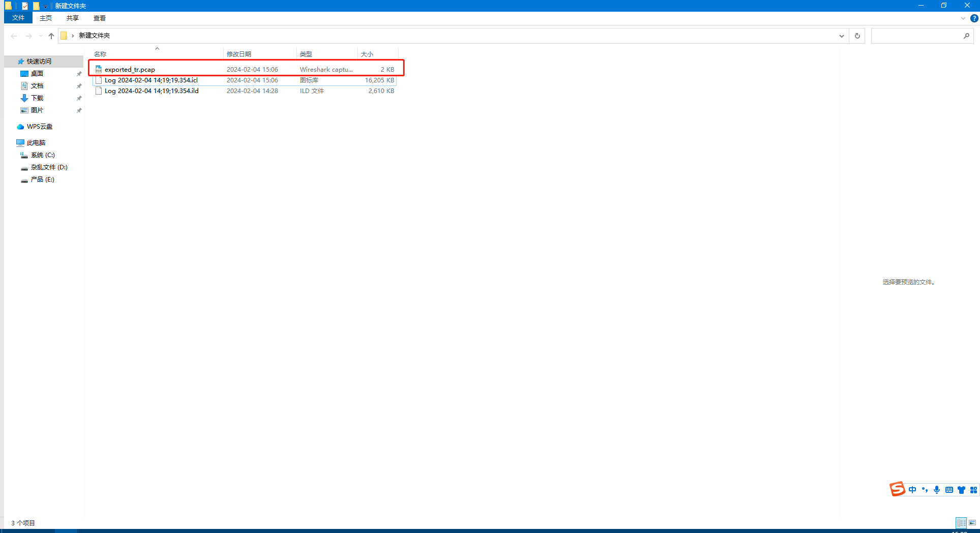Viewport: 980px width, 533px height.
Task: Open the recent locations dropdown arrow
Action: click(41, 36)
